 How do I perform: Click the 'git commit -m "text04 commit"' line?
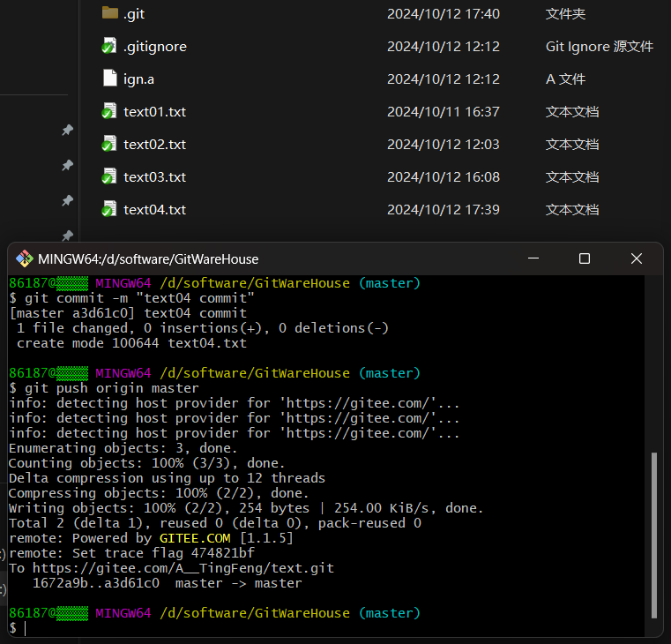tap(131, 298)
